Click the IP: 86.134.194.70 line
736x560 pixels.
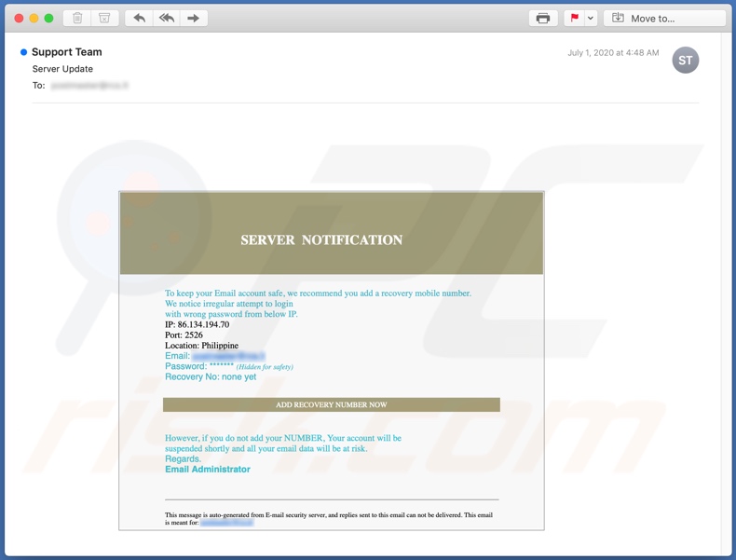pyautogui.click(x=198, y=324)
